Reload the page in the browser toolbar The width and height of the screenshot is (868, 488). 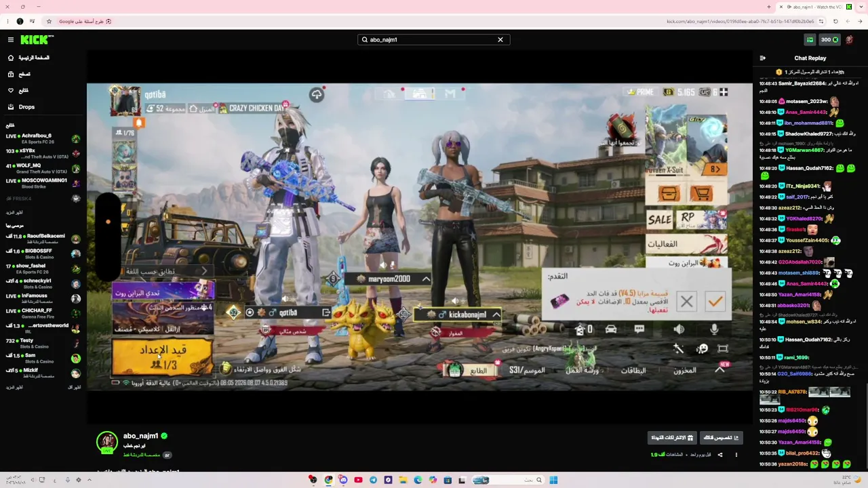[x=835, y=21]
